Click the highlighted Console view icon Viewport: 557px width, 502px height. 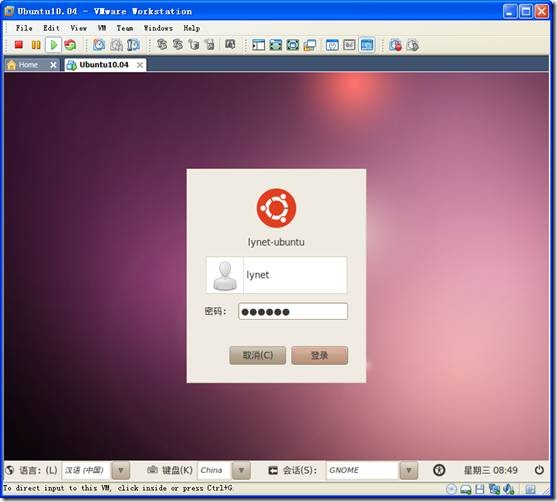coord(367,45)
